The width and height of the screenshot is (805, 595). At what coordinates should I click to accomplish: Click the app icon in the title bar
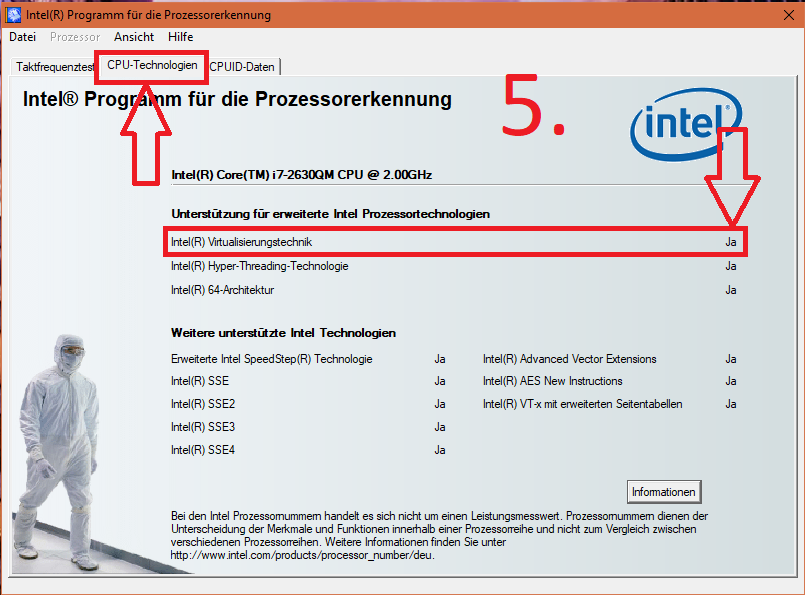[13, 15]
